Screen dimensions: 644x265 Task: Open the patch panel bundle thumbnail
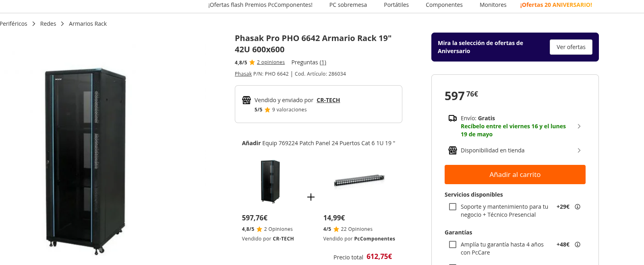click(359, 181)
